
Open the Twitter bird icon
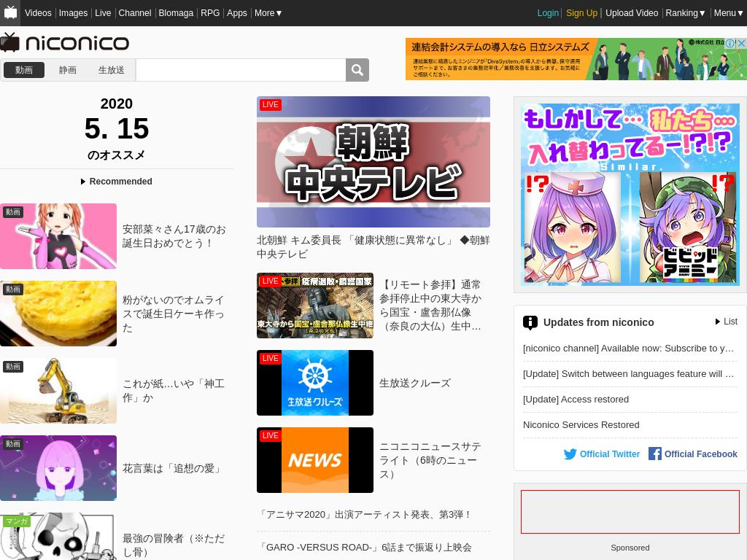coord(570,454)
